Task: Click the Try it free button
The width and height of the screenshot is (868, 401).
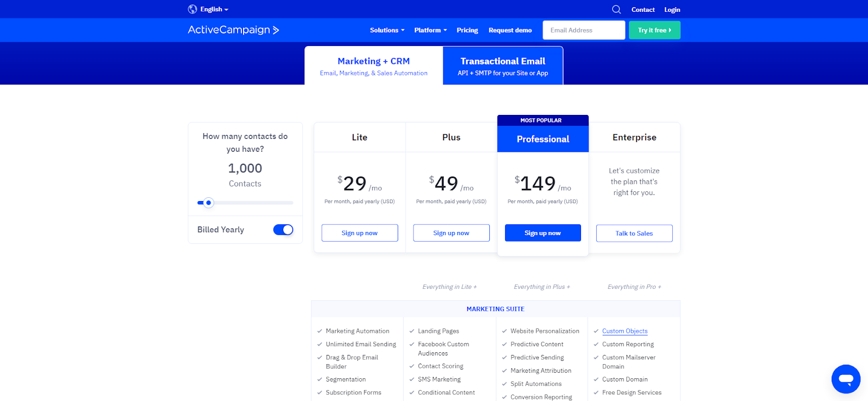Action: point(654,30)
